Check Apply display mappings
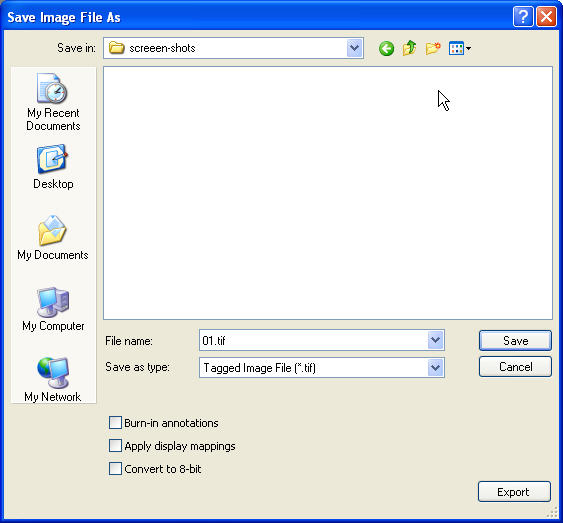This screenshot has width=563, height=523. (x=115, y=445)
